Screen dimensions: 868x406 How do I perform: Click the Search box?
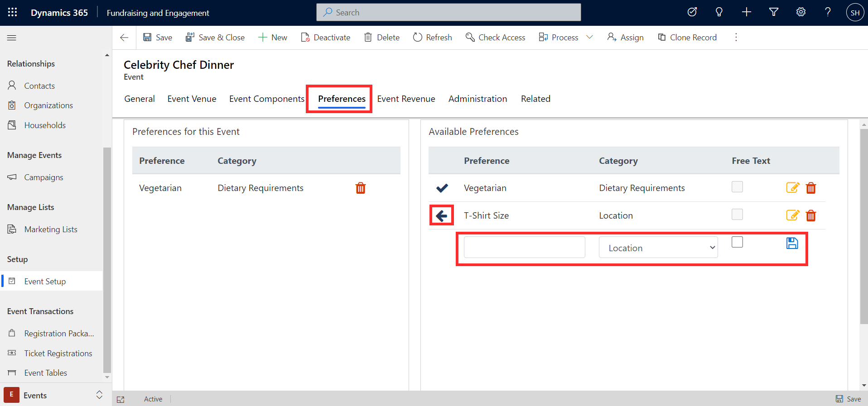coord(448,12)
